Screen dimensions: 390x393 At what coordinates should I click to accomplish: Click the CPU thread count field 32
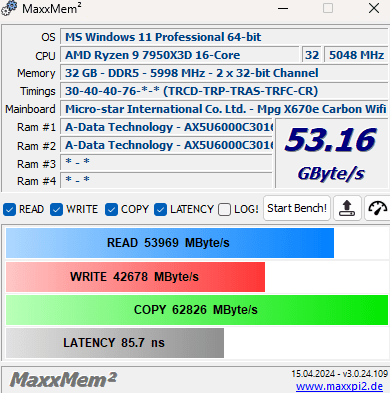pyautogui.click(x=312, y=55)
